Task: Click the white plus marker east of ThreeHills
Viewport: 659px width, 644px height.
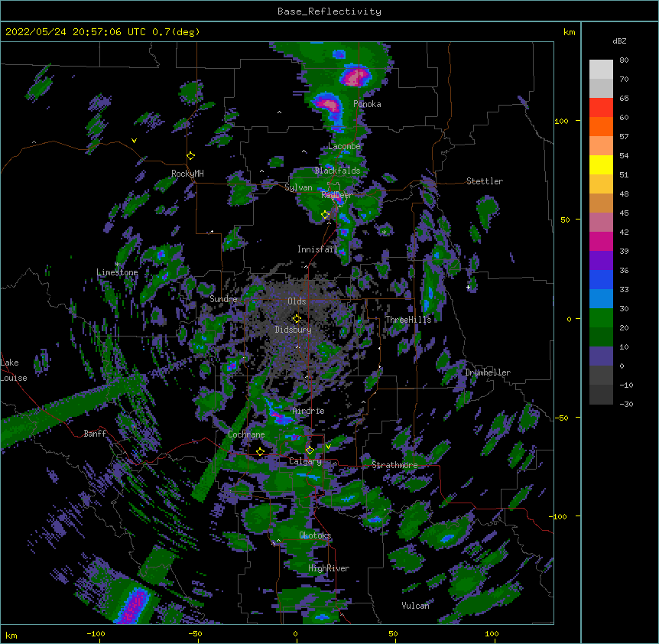Action: pos(468,287)
